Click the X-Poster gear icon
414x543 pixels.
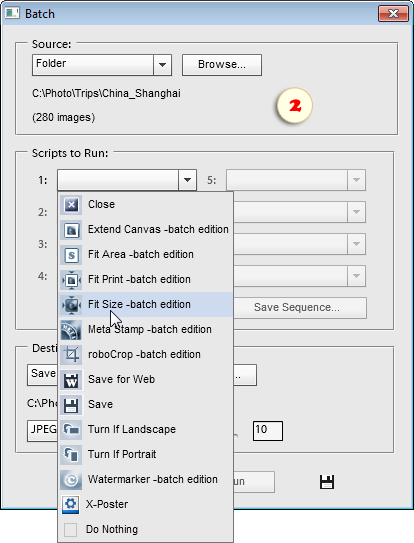pos(71,505)
